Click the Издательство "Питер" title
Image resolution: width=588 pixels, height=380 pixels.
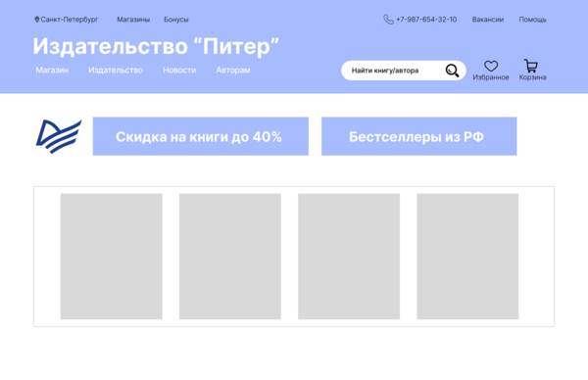[x=156, y=46]
